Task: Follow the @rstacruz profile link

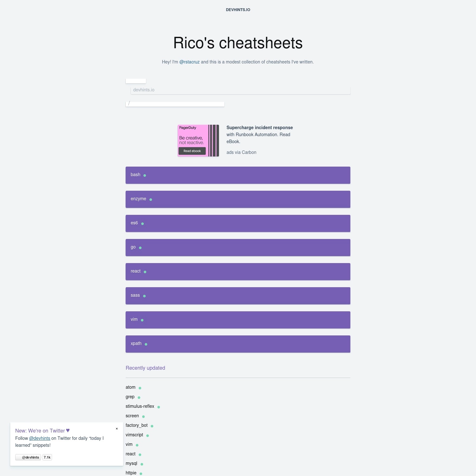Action: (189, 62)
